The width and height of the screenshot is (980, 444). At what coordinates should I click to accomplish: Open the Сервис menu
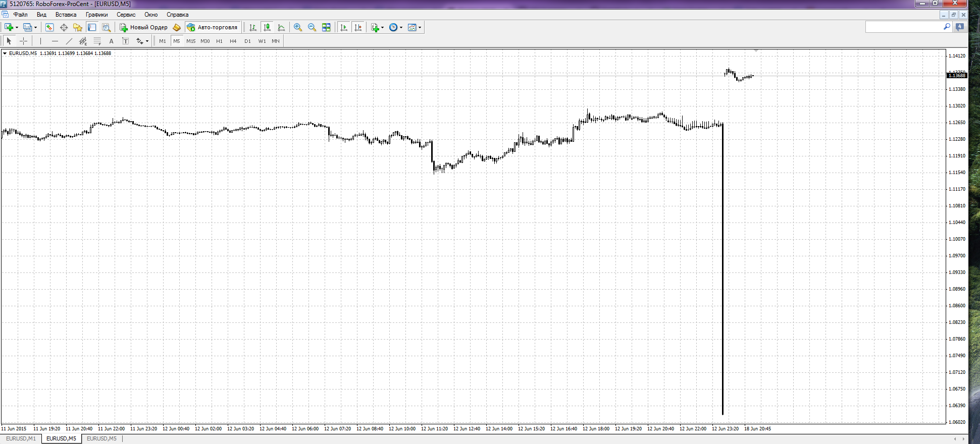tap(126, 15)
